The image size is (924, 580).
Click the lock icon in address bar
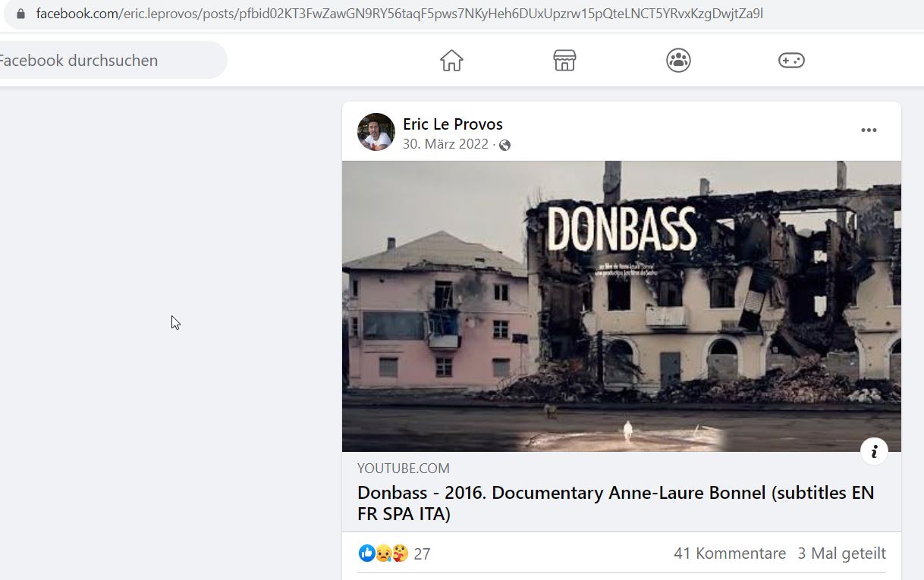coord(20,14)
